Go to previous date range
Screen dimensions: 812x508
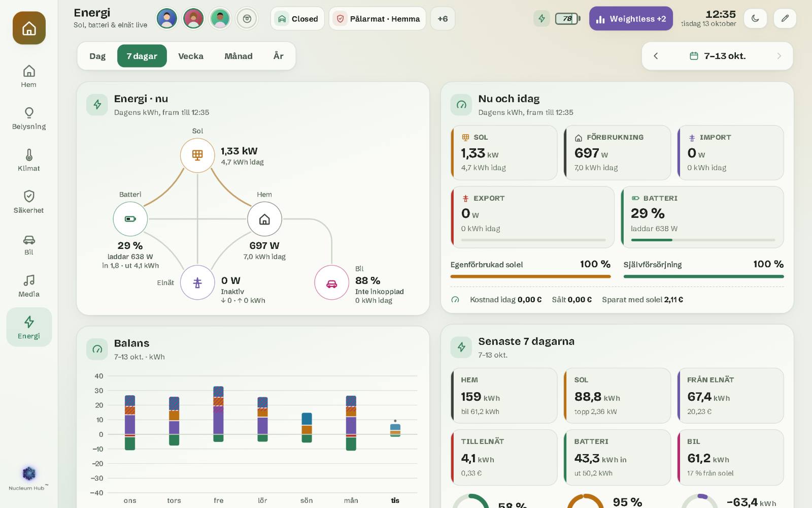(x=656, y=56)
